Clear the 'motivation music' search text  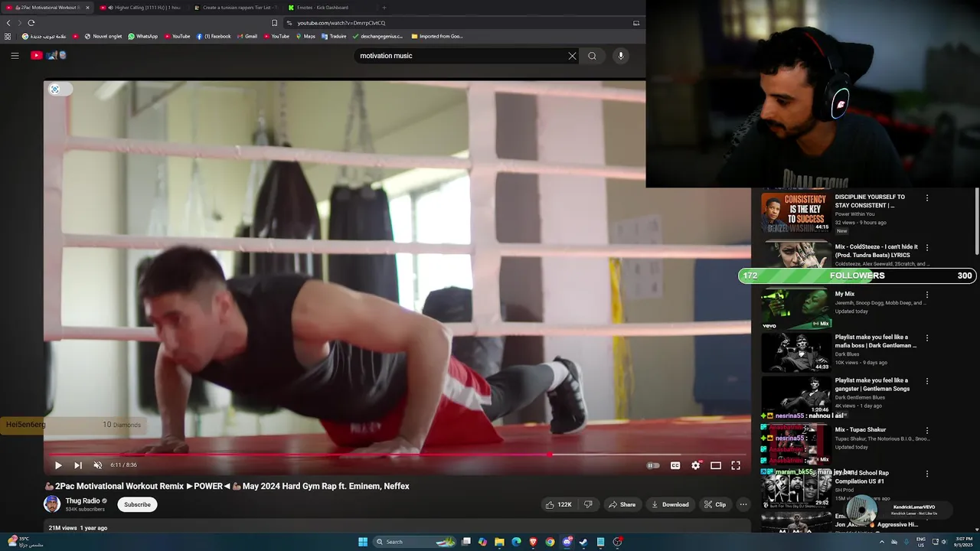[572, 56]
